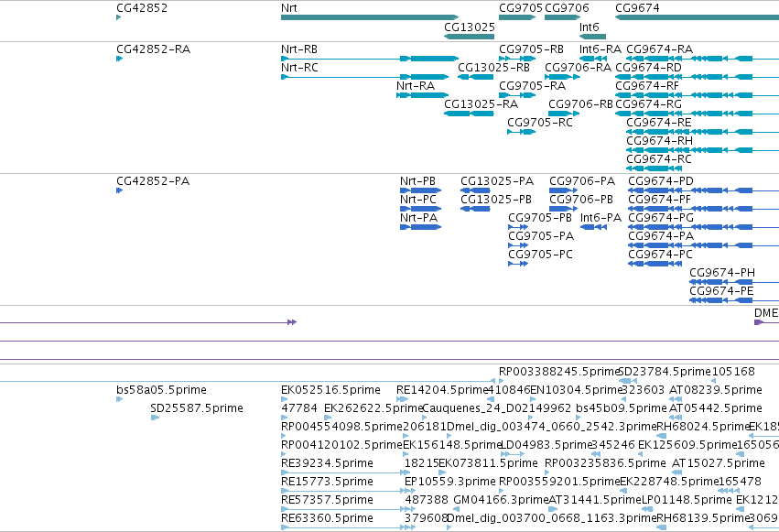Select transcript Nrt-RC
779x532 pixels.
point(364,77)
